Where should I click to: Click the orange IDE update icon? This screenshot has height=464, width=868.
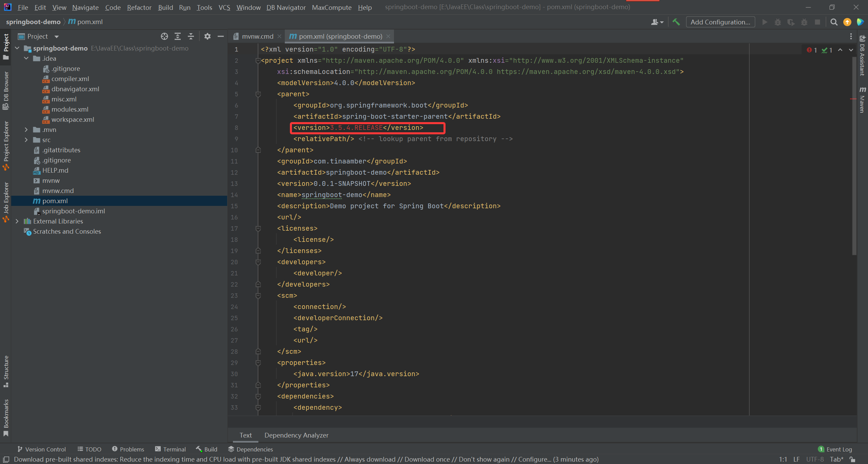847,22
